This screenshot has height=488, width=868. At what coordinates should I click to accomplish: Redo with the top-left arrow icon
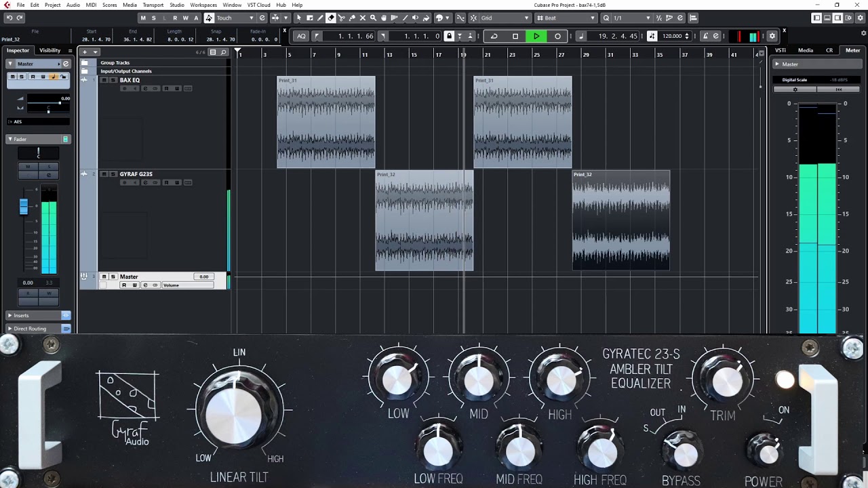click(20, 18)
